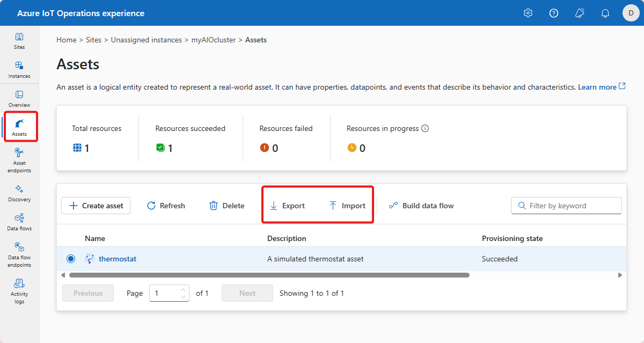Click the 'Azure IoT Operations experience' title

click(80, 13)
